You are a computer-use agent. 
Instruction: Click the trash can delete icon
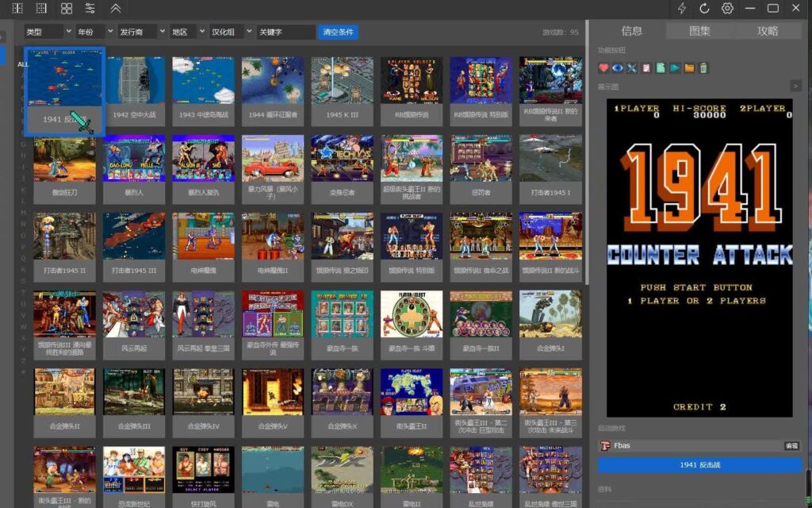pos(703,68)
